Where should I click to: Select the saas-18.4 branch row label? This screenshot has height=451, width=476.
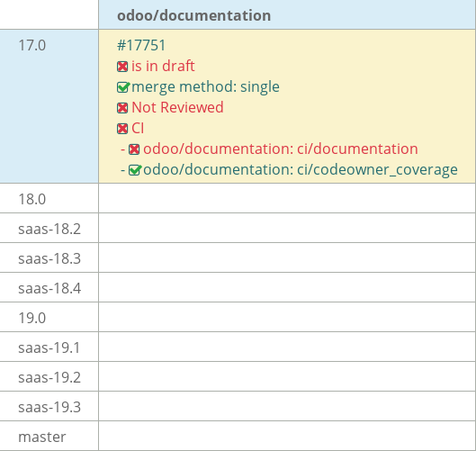point(49,289)
